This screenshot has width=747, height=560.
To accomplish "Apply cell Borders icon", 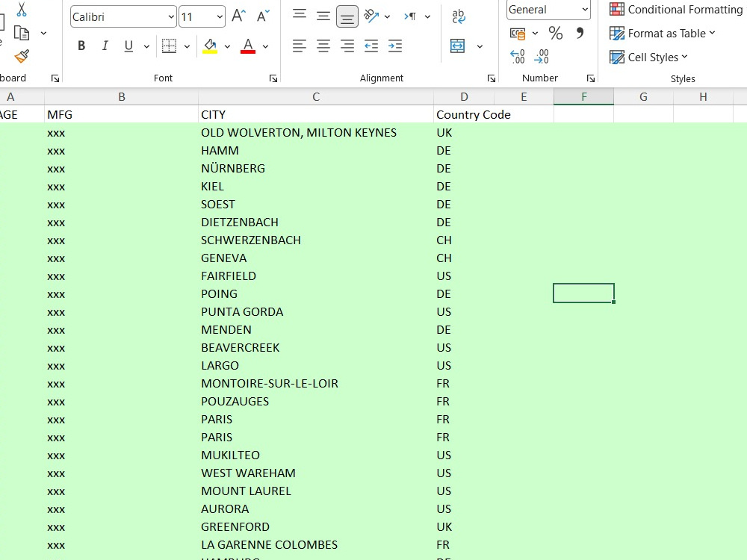I will click(x=169, y=46).
